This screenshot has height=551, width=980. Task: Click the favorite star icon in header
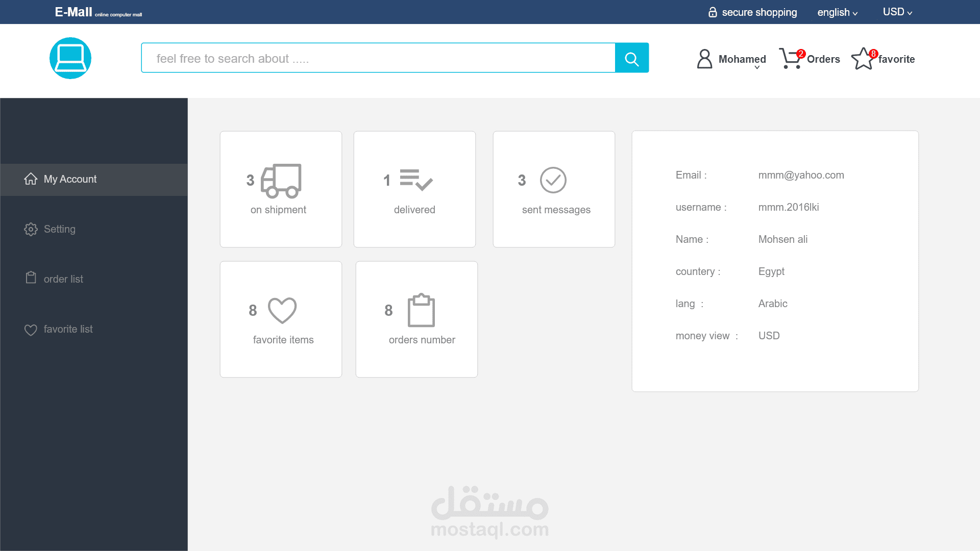tap(863, 59)
